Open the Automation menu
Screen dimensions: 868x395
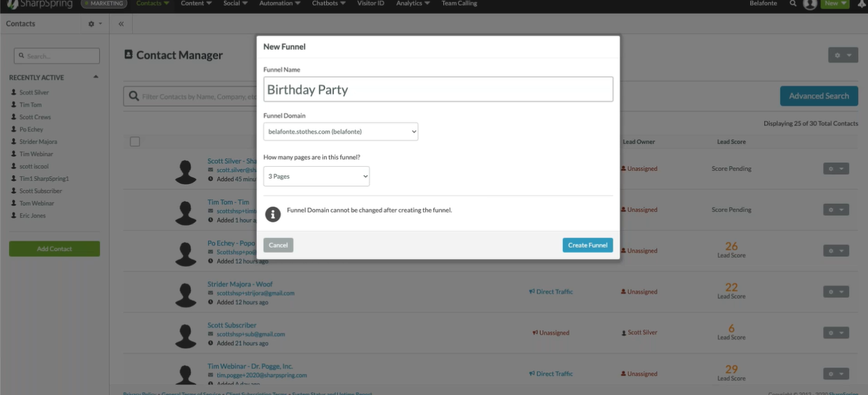coord(279,4)
